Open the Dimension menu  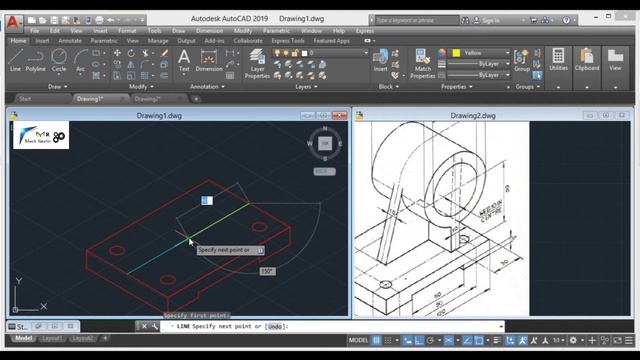(x=209, y=31)
